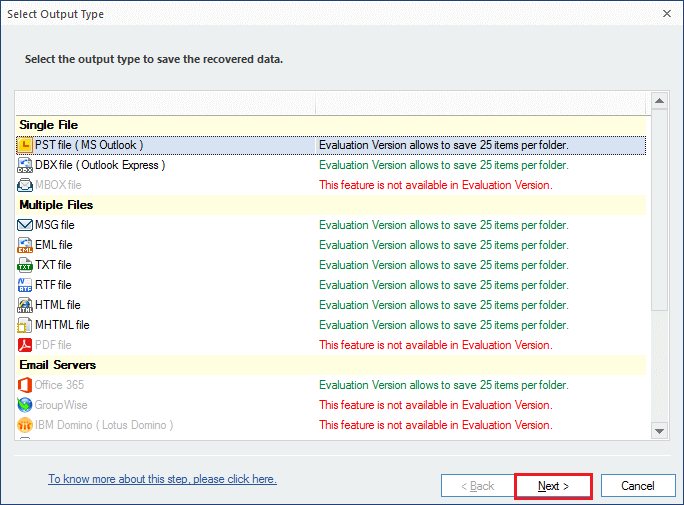
Task: Close the Select Output Type dialog
Action: click(667, 14)
